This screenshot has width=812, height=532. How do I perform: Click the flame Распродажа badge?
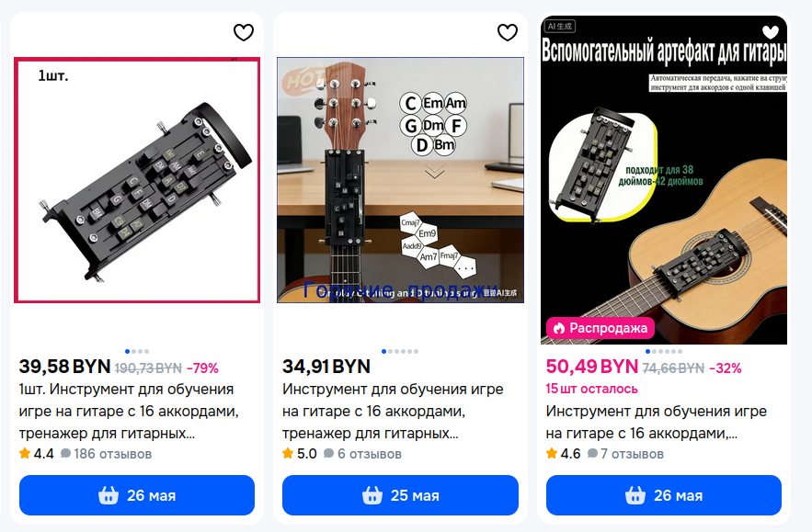(600, 328)
